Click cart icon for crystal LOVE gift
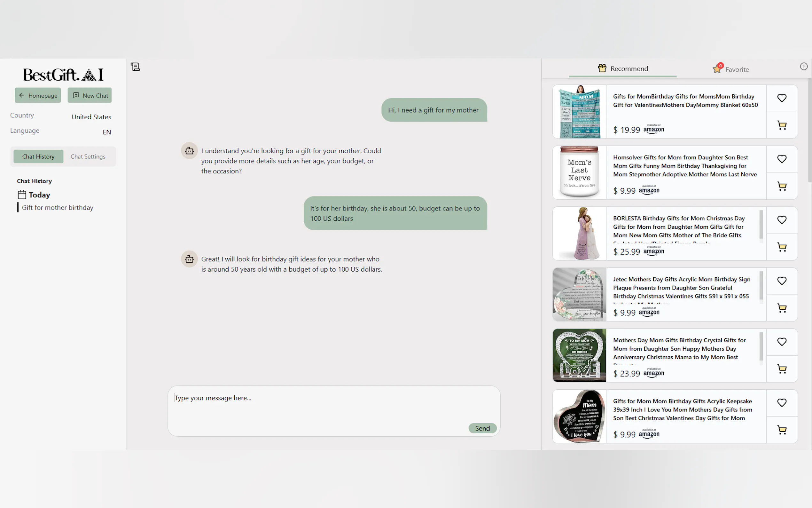The height and width of the screenshot is (508, 812). click(x=782, y=369)
